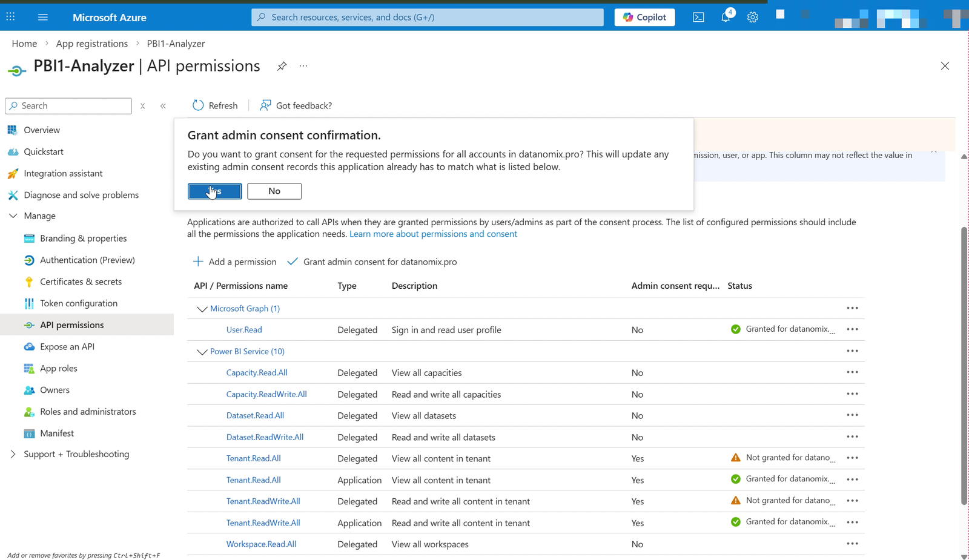Open Cloud Shell icon in top bar

click(x=698, y=17)
